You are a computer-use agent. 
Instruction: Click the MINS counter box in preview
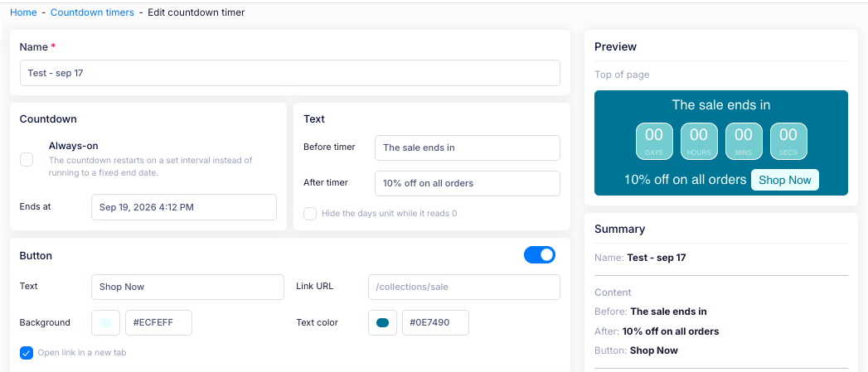744,141
